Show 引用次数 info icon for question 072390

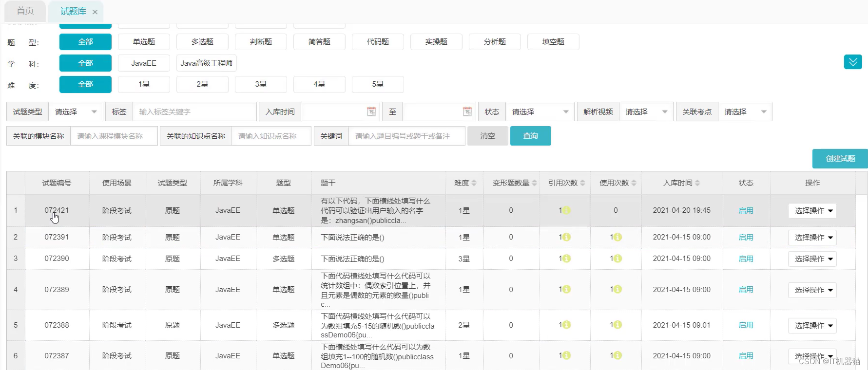click(x=567, y=259)
